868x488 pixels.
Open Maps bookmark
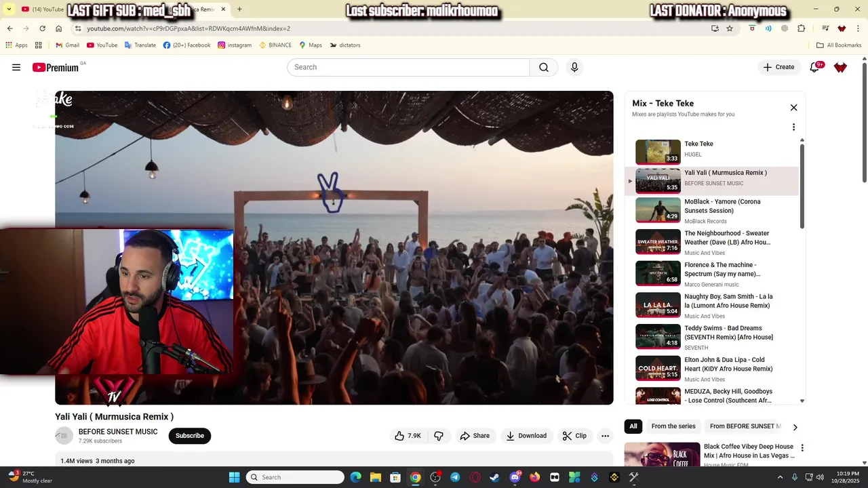tap(311, 45)
